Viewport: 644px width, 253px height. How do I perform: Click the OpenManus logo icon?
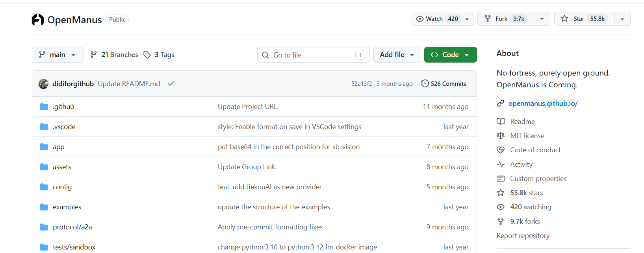38,19
